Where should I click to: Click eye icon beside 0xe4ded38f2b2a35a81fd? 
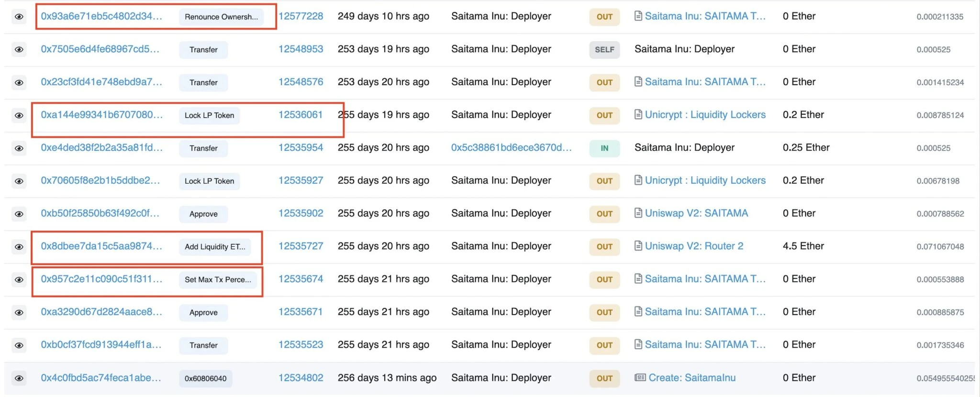(19, 148)
